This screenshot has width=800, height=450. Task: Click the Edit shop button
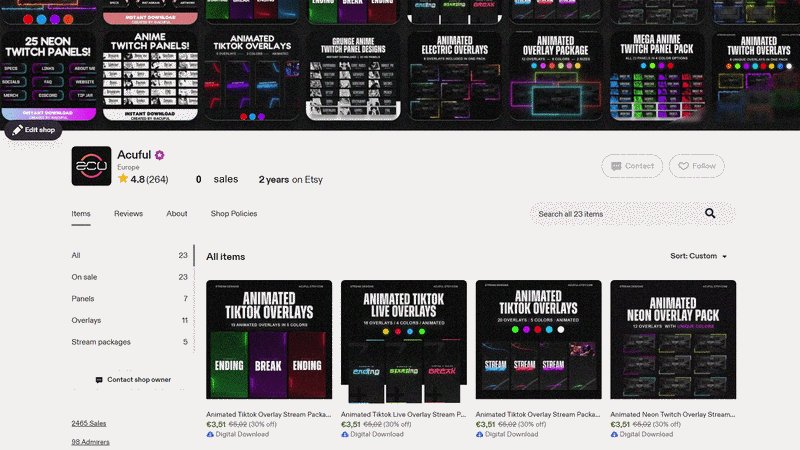34,130
